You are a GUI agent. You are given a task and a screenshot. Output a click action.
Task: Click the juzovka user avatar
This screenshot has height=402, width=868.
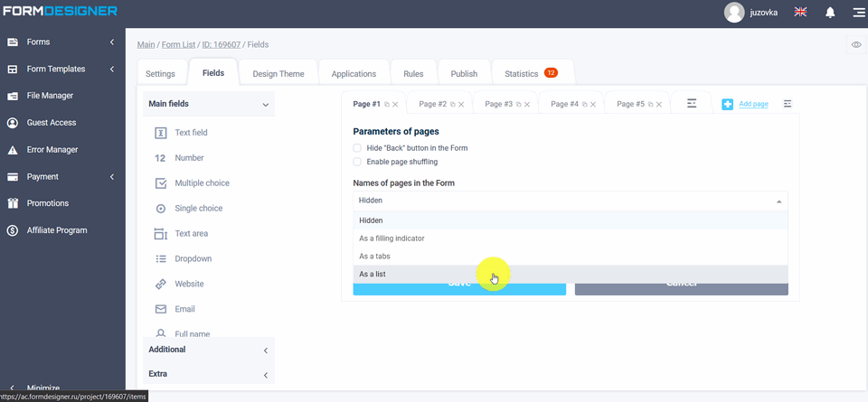click(734, 12)
